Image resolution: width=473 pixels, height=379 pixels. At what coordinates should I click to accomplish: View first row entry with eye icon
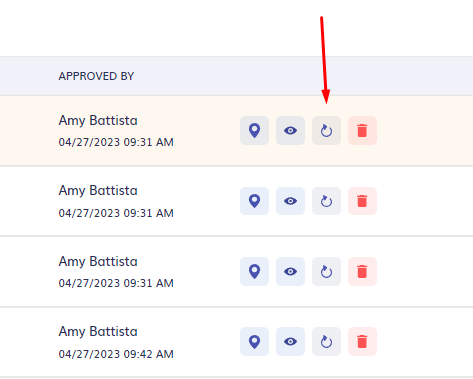[x=290, y=130]
